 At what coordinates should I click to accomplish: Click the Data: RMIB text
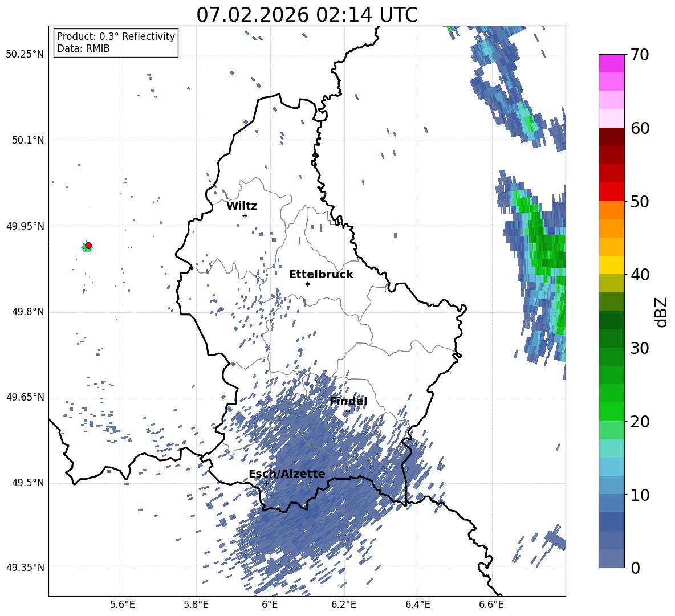(83, 48)
